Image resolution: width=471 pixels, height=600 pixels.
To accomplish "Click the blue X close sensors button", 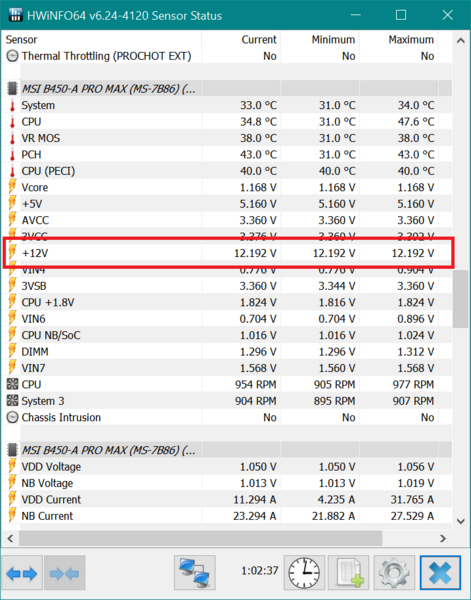I will pyautogui.click(x=440, y=573).
